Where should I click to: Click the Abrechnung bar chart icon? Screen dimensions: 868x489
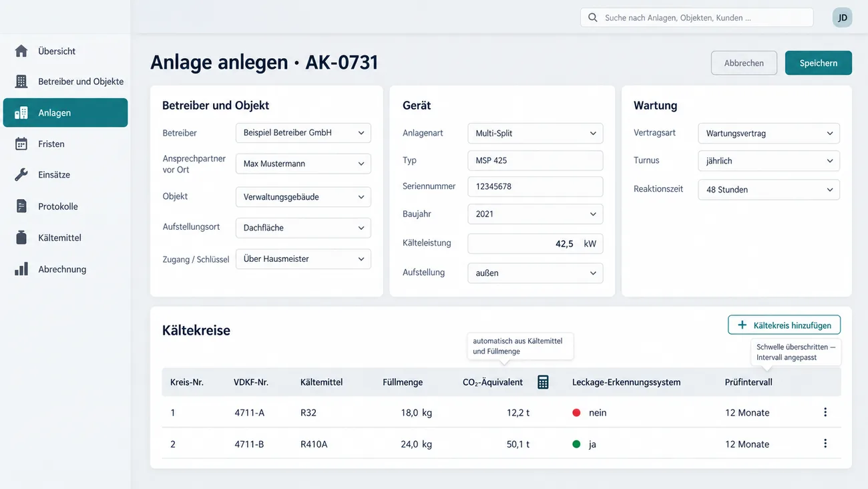(x=21, y=269)
